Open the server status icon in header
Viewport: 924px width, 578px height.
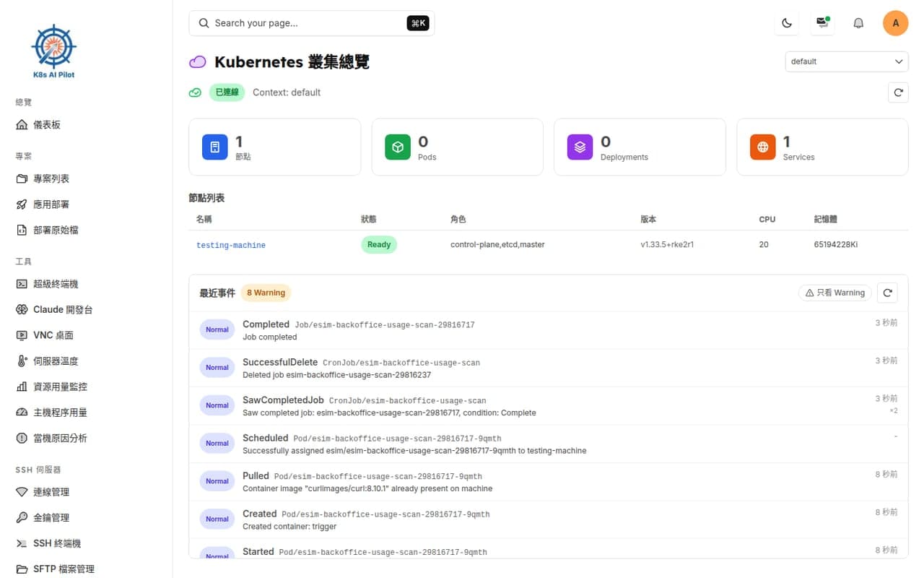[x=822, y=23]
